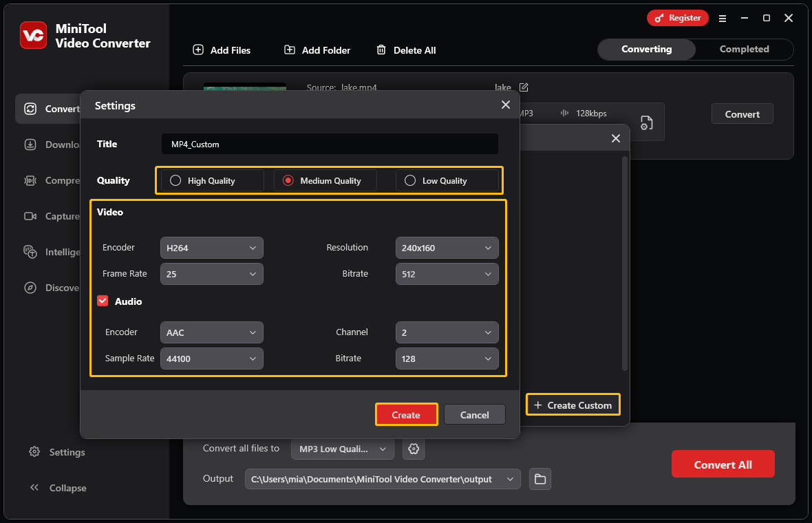Select the High Quality radio button

175,180
